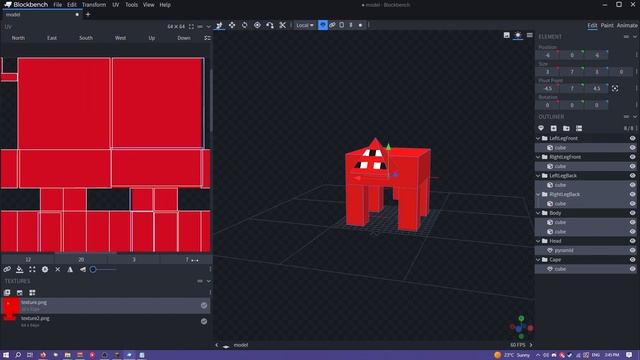Hide the RightLegBack group with eye icon

pyautogui.click(x=632, y=194)
